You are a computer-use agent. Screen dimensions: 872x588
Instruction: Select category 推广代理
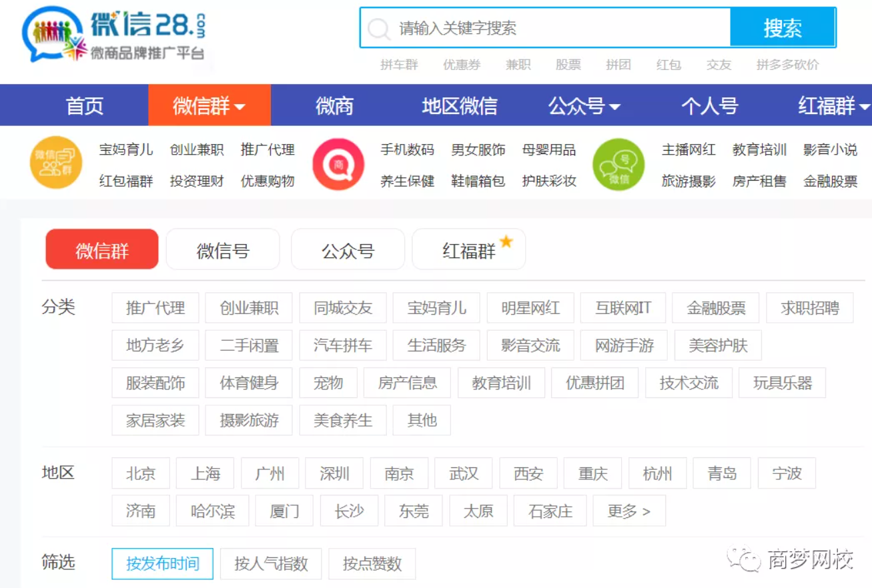155,308
